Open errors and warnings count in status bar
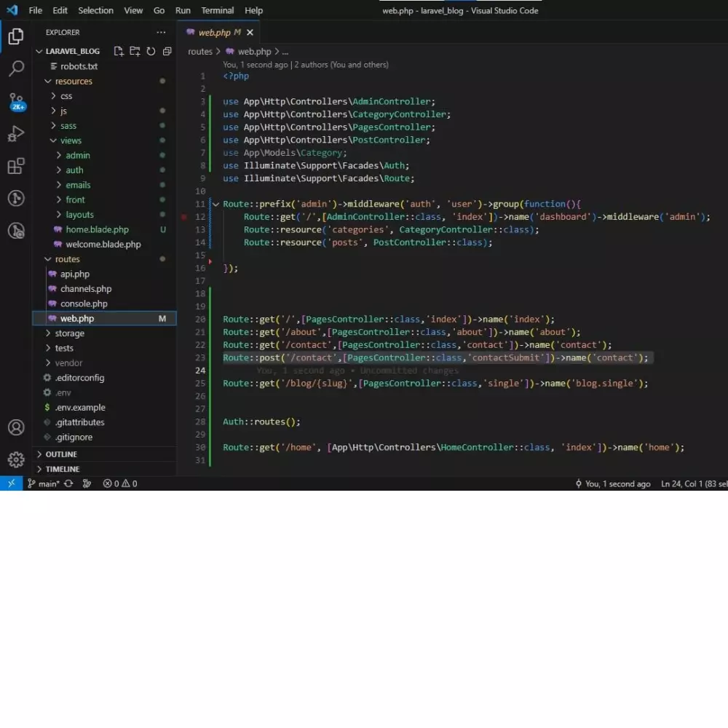This screenshot has width=728, height=728. tap(120, 483)
